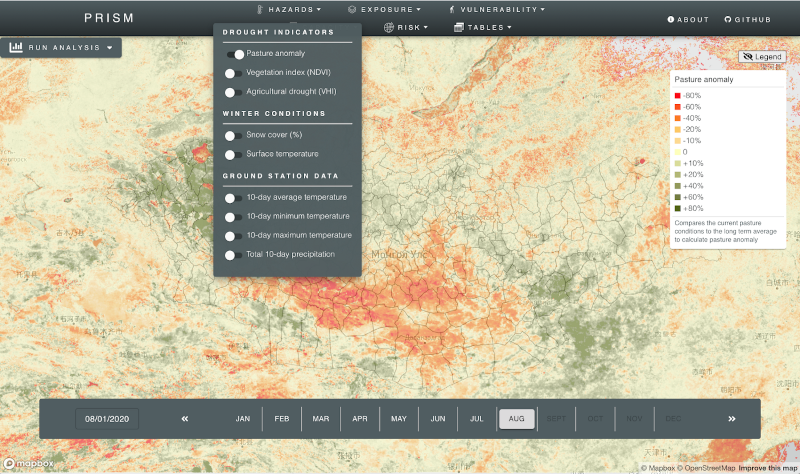Click the Tables icon in navbar
Image resolution: width=800 pixels, height=474 pixels.
[459, 27]
